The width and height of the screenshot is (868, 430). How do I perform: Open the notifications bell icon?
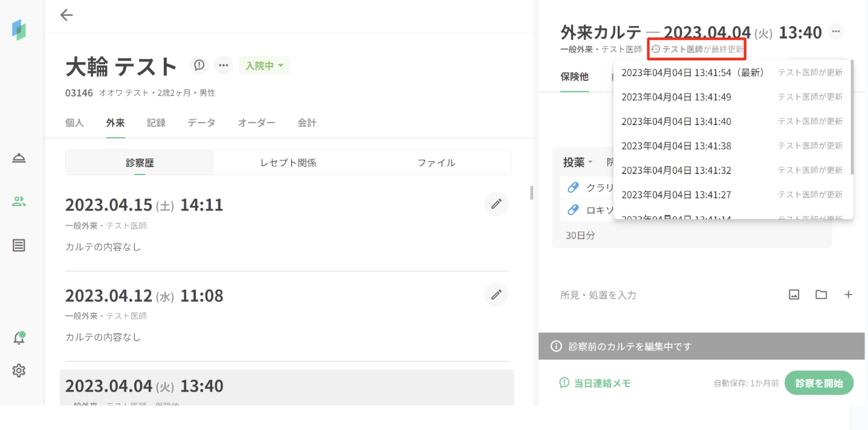pos(19,338)
